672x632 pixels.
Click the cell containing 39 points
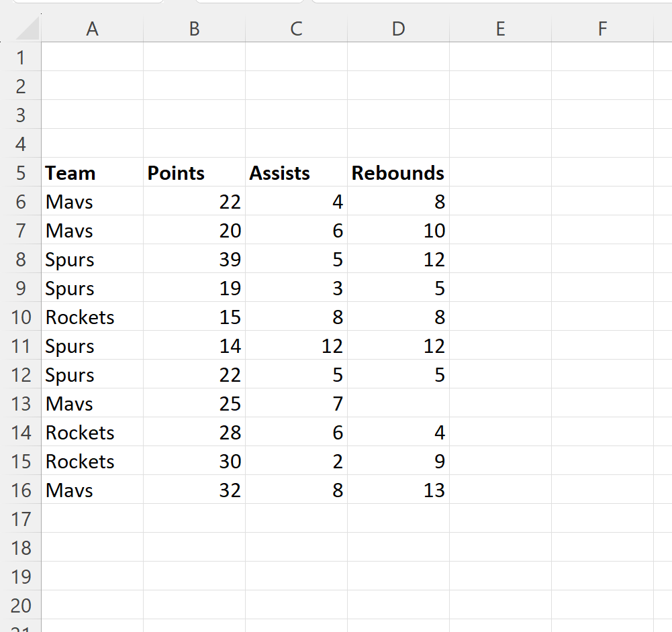pyautogui.click(x=195, y=260)
